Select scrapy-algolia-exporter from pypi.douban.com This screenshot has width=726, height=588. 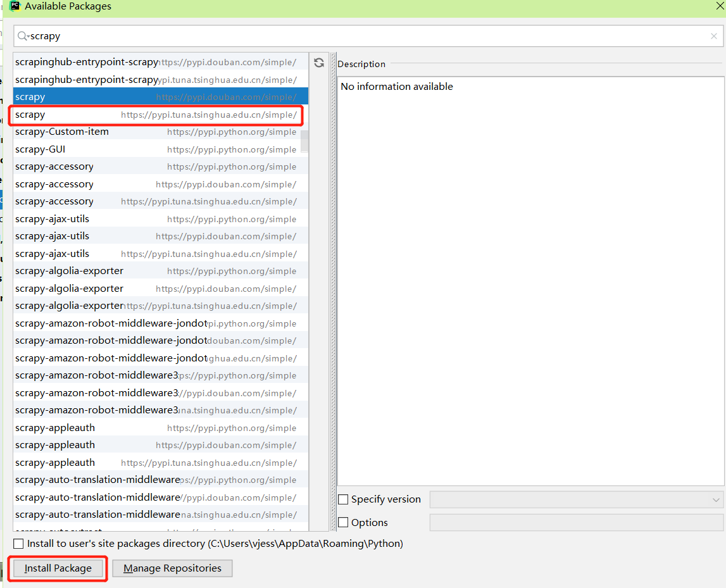pyautogui.click(x=161, y=289)
